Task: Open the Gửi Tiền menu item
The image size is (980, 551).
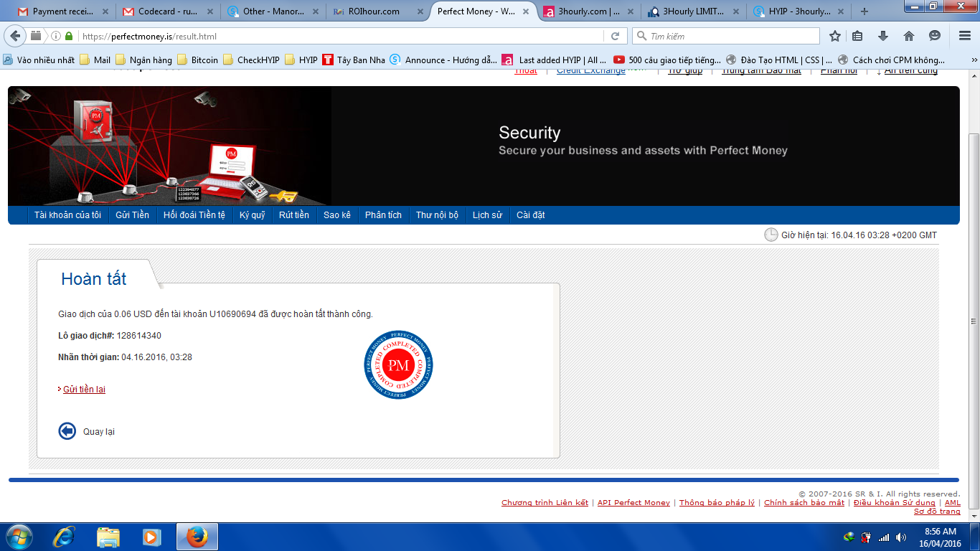Action: click(x=132, y=215)
